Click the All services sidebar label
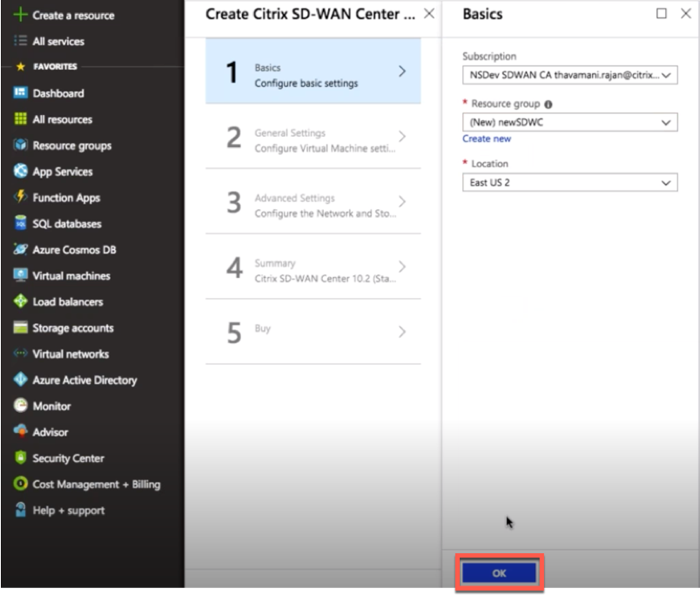Screen dimensions: 700x595 [x=58, y=42]
